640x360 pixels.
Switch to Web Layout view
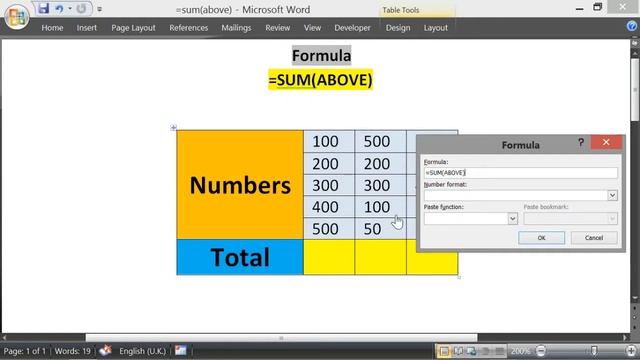pos(471,351)
